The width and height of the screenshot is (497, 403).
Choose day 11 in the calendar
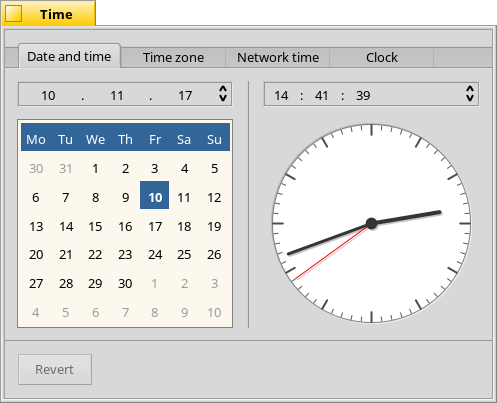pyautogui.click(x=184, y=198)
